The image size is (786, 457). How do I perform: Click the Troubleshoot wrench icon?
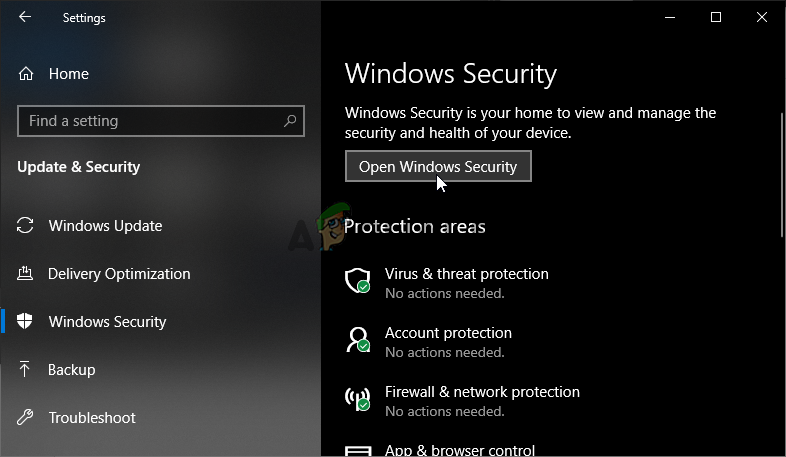(x=26, y=418)
